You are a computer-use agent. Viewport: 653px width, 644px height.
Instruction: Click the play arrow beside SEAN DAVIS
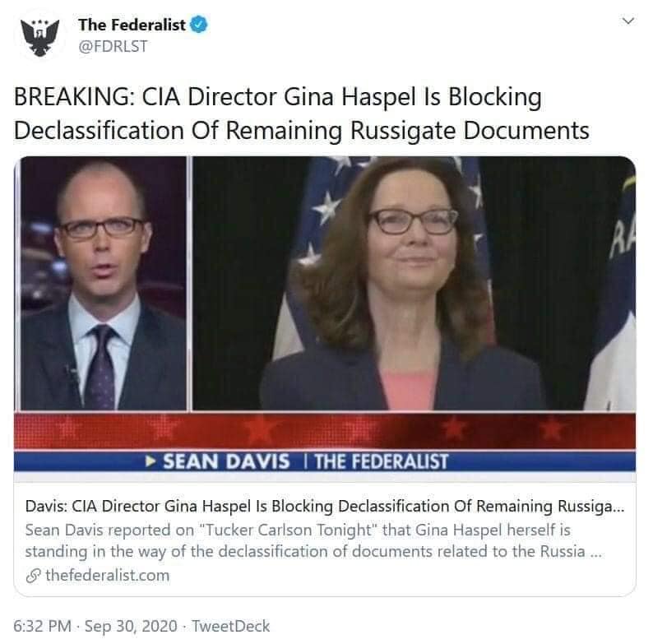click(x=151, y=461)
